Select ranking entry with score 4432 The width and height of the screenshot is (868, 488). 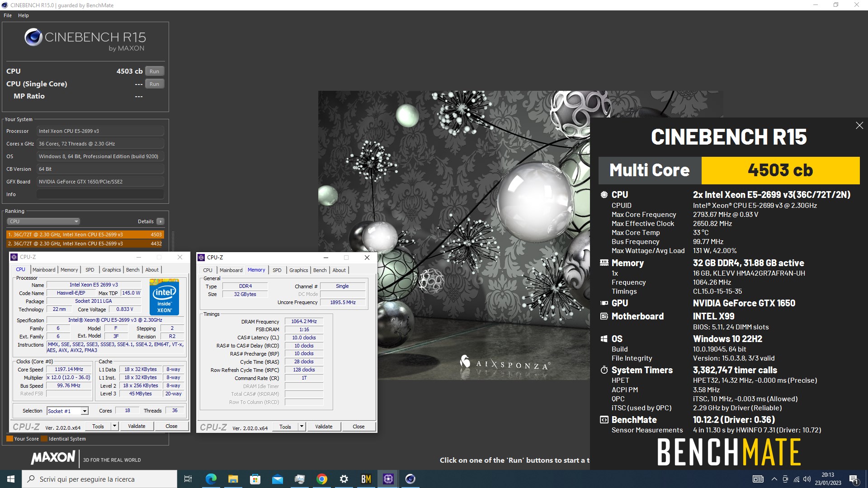click(85, 244)
